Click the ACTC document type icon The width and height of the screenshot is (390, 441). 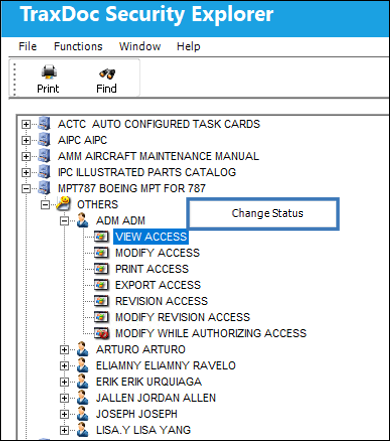pyautogui.click(x=44, y=123)
